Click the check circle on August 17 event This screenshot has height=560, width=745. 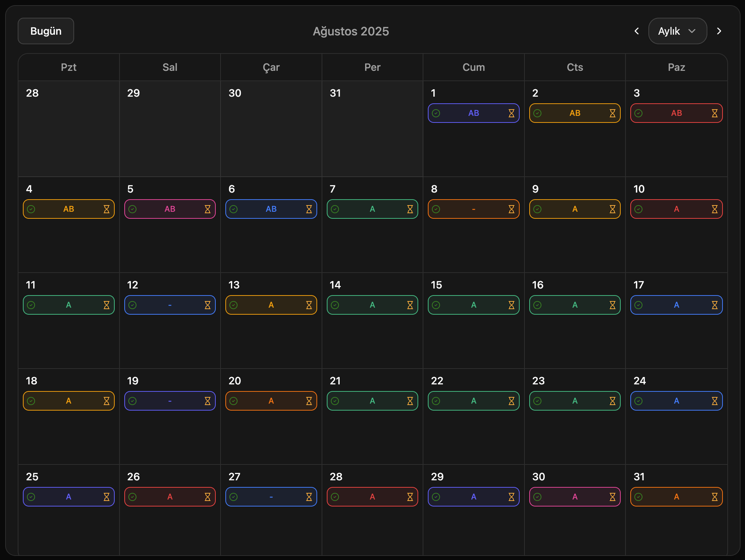638,305
